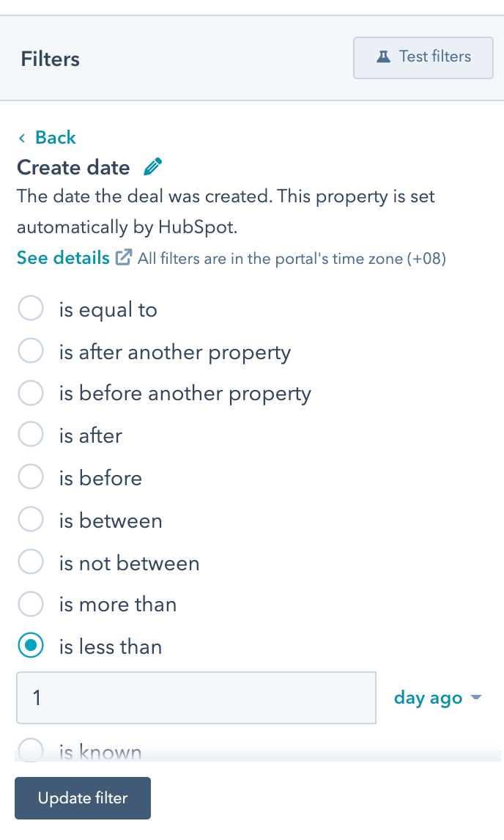Select the 'is not between' option

tap(31, 561)
